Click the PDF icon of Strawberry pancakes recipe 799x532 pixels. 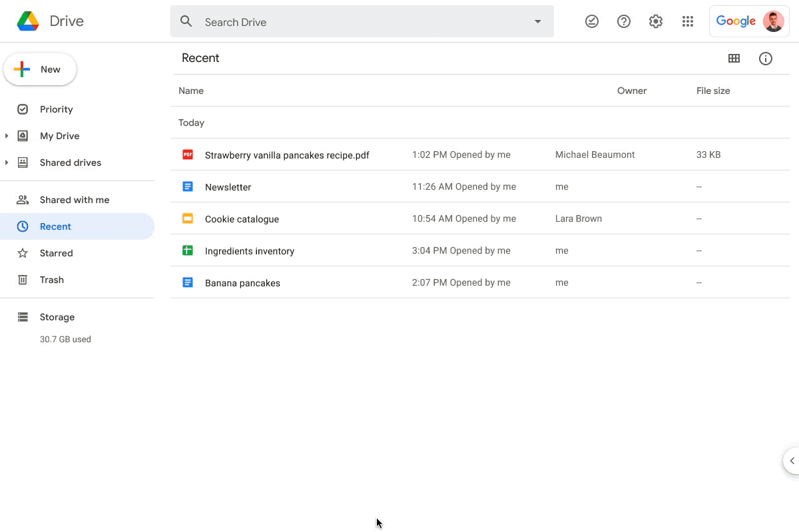pyautogui.click(x=188, y=154)
